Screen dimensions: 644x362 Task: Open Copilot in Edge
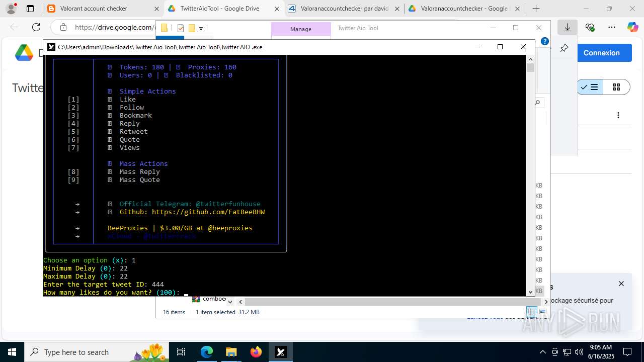tap(632, 27)
